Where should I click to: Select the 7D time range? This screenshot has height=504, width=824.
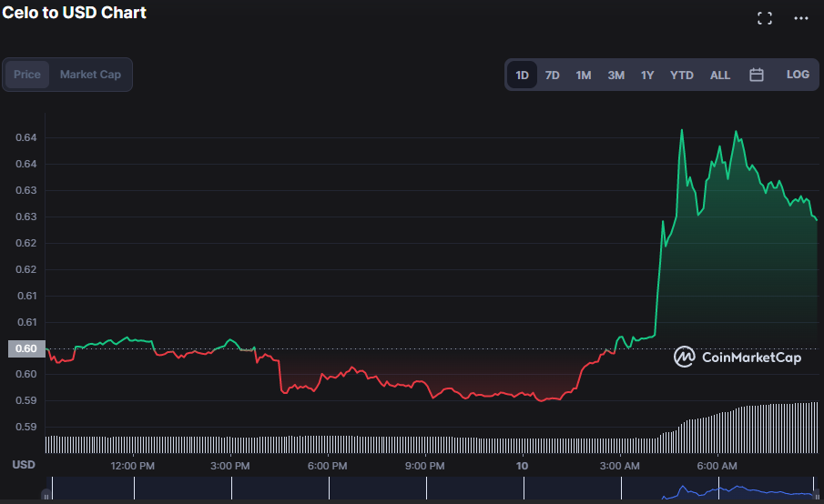click(x=553, y=75)
